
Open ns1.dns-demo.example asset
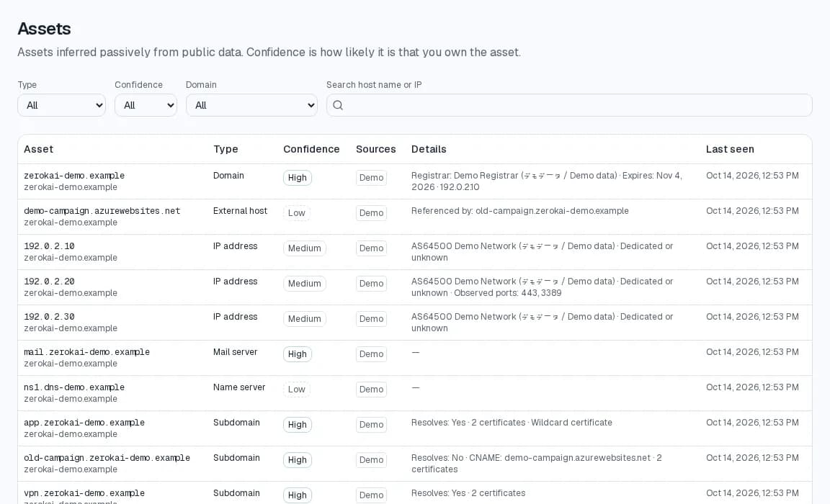74,387
